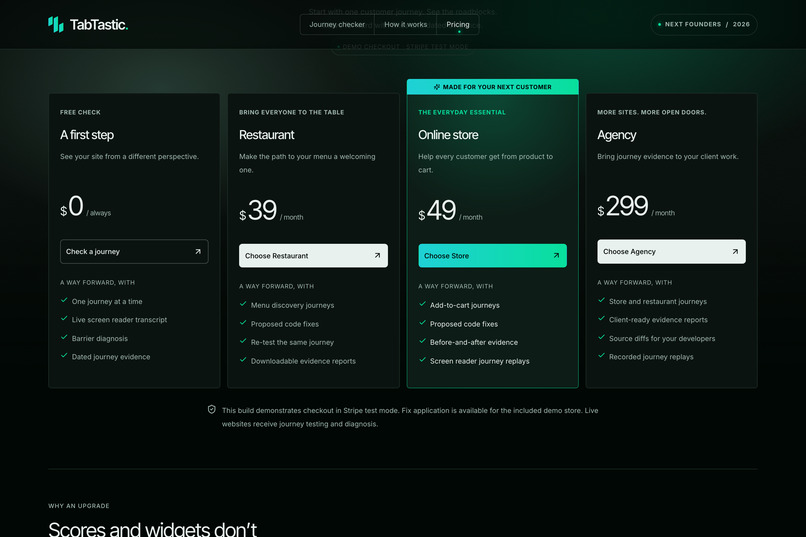Open the Journey checker nav tab
Image resolution: width=806 pixels, height=537 pixels.
tap(337, 25)
